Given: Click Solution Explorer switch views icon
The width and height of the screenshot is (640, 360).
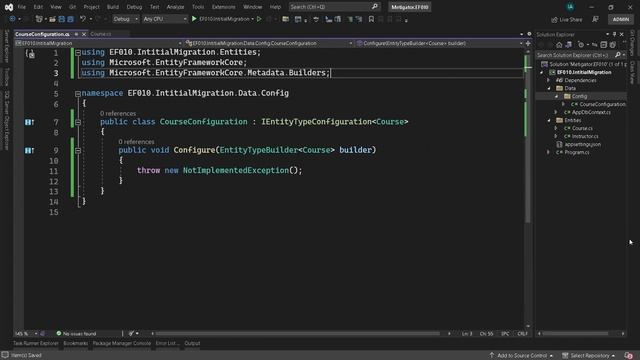Looking at the screenshot, I should point(568,45).
